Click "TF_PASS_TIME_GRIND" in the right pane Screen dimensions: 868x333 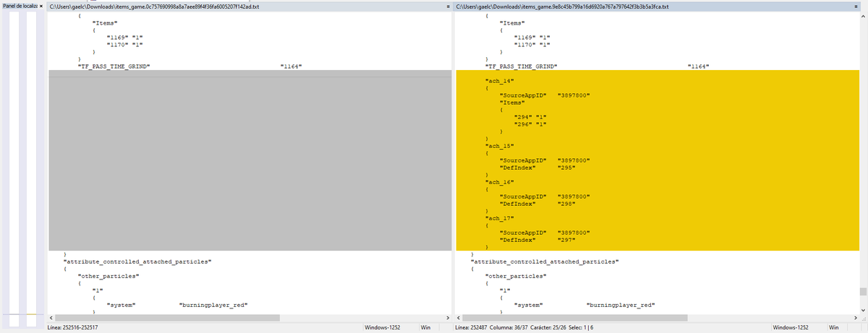[x=521, y=66]
